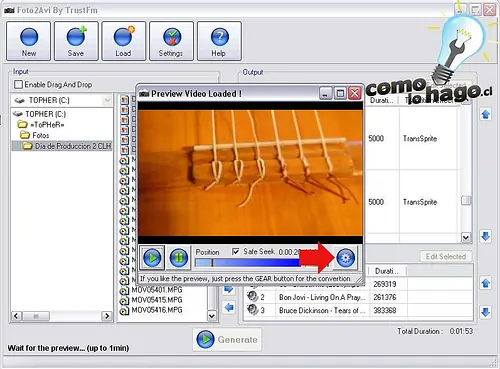Click the output photo list scrollbar thumb
The width and height of the screenshot is (500, 369).
pyautogui.click(x=466, y=200)
